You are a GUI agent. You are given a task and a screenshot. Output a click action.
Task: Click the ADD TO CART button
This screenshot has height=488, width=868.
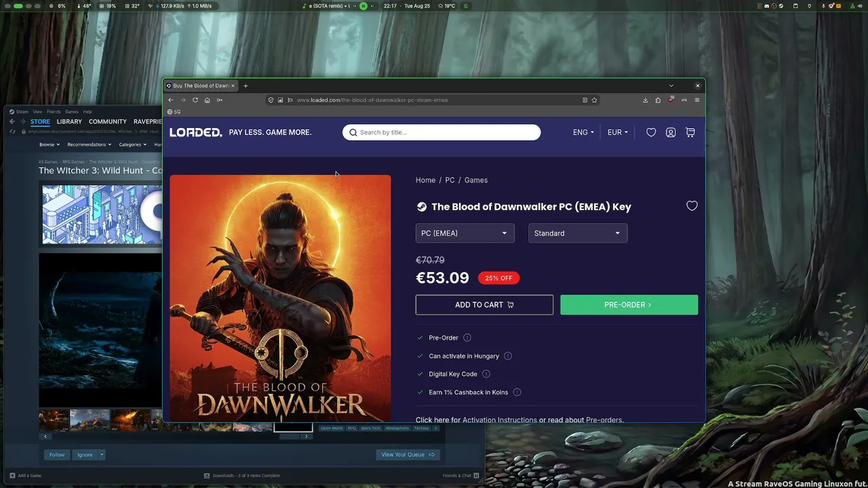point(484,305)
